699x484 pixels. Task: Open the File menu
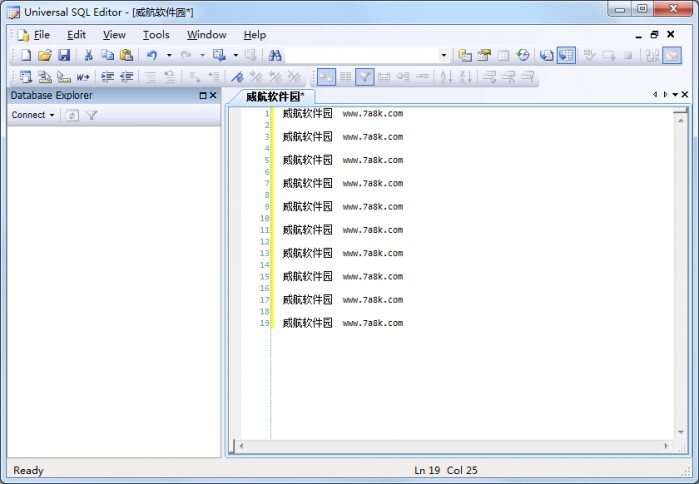42,35
